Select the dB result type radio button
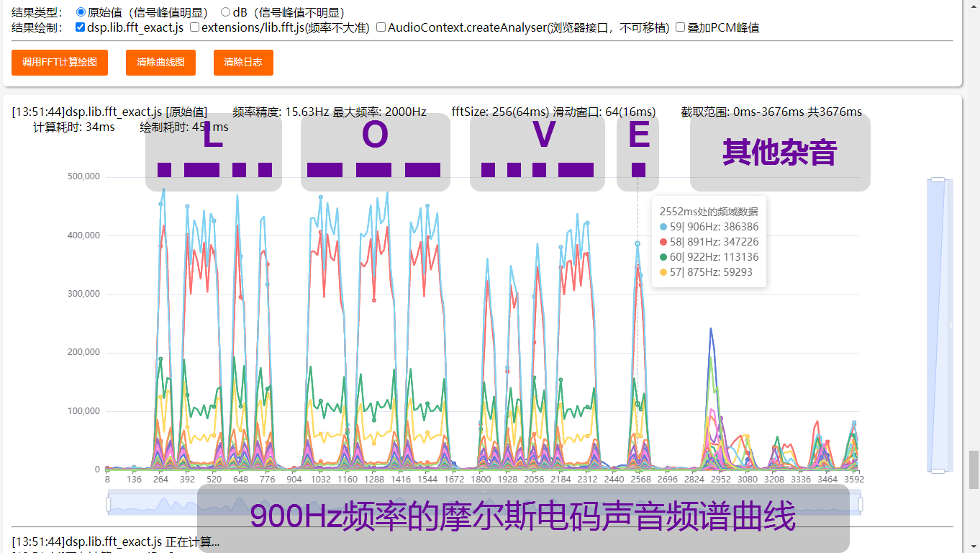 (225, 12)
